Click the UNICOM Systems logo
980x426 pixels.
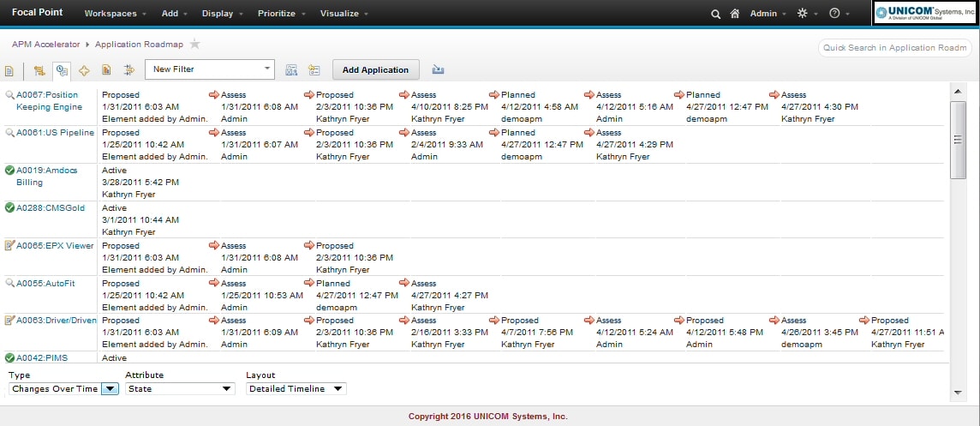(925, 13)
